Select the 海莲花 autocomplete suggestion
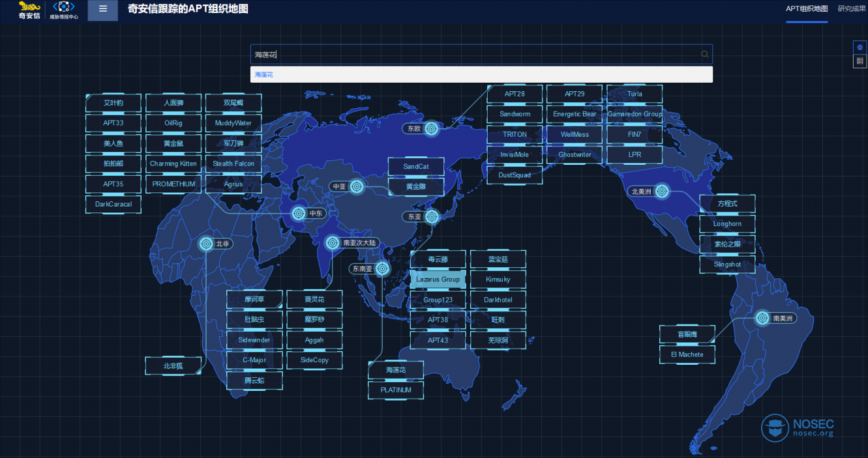This screenshot has height=458, width=868. (x=481, y=75)
